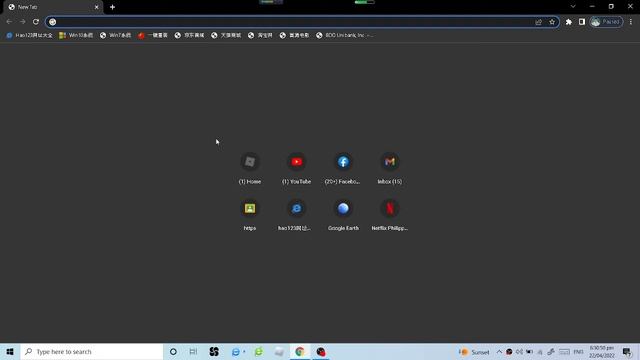Open Task View on taskbar
640x360 pixels.
click(x=193, y=351)
